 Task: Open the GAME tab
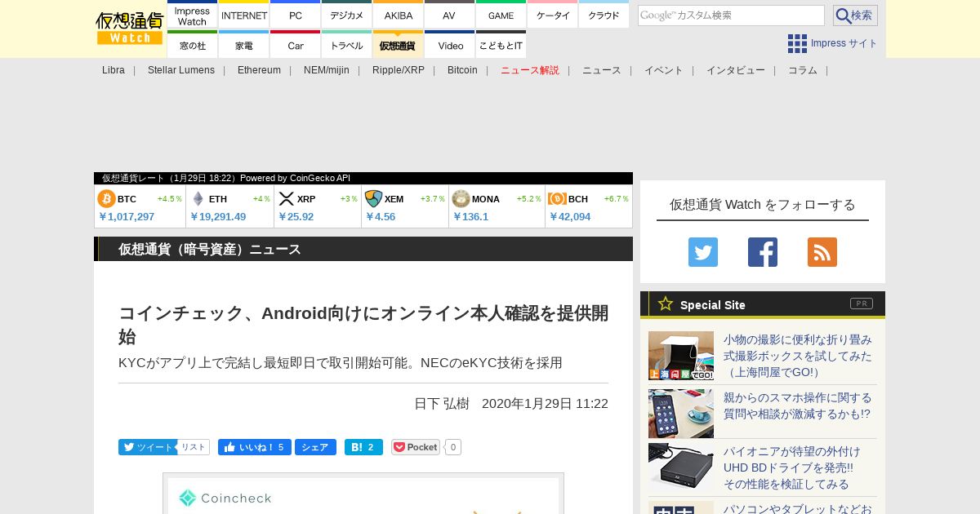[x=501, y=16]
